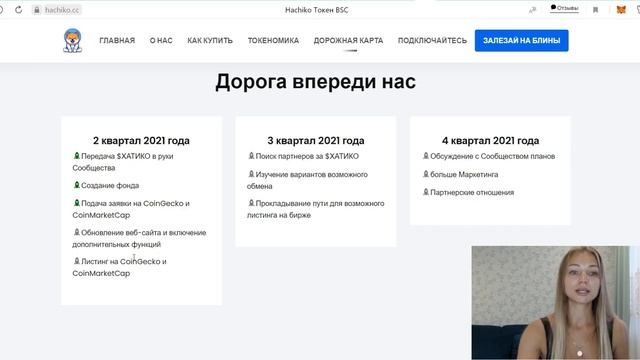Click rocket icon beside Передача $ХАТИКО
The width and height of the screenshot is (640, 360).
pyautogui.click(x=76, y=156)
